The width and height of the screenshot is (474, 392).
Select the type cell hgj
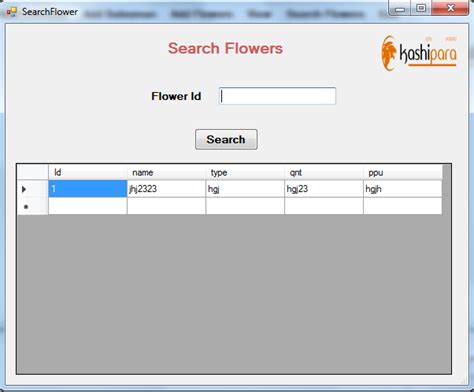point(245,189)
